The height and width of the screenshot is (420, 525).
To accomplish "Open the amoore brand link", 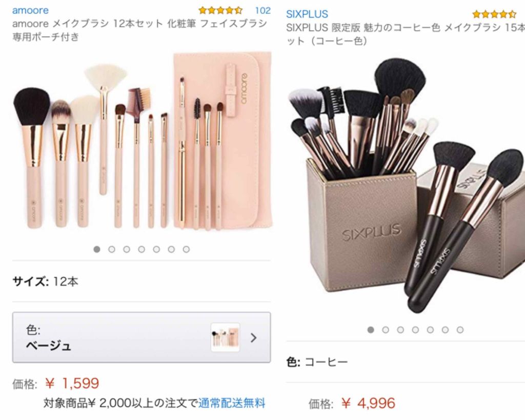I will 30,10.
